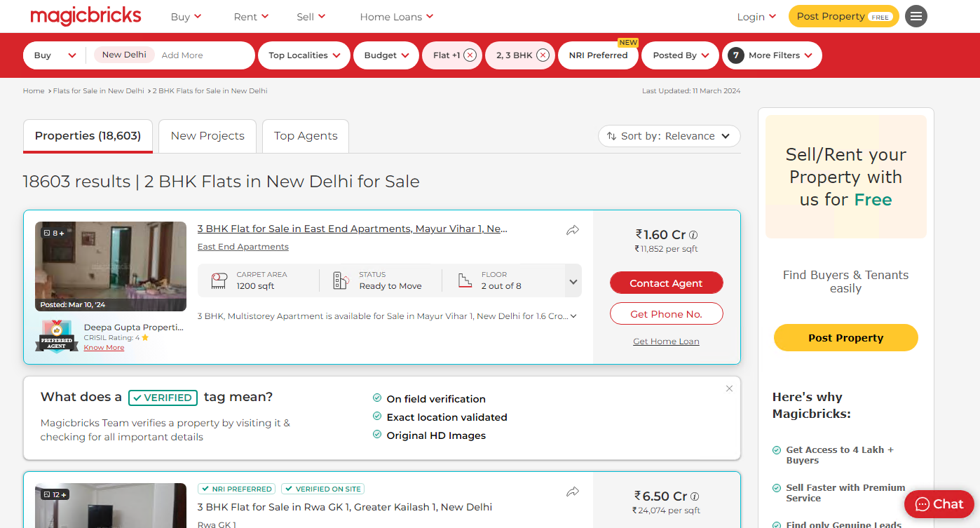980x528 pixels.
Task: Open the Login dropdown
Action: tap(756, 17)
